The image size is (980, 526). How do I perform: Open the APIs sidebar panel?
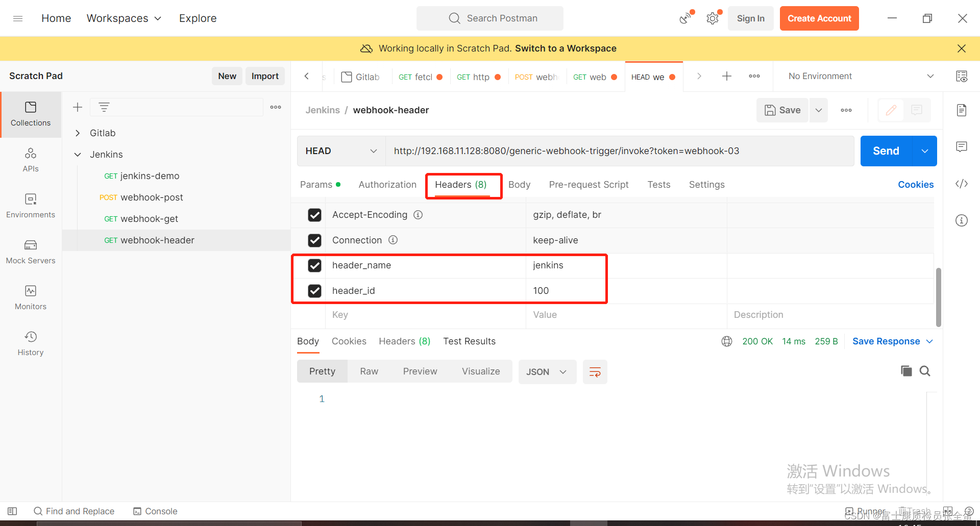tap(31, 160)
